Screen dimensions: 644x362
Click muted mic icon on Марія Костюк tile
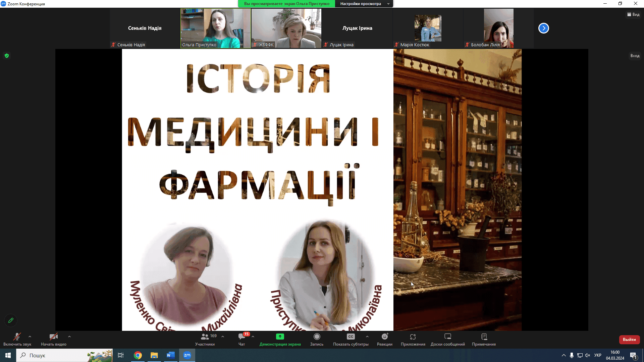coord(396,45)
